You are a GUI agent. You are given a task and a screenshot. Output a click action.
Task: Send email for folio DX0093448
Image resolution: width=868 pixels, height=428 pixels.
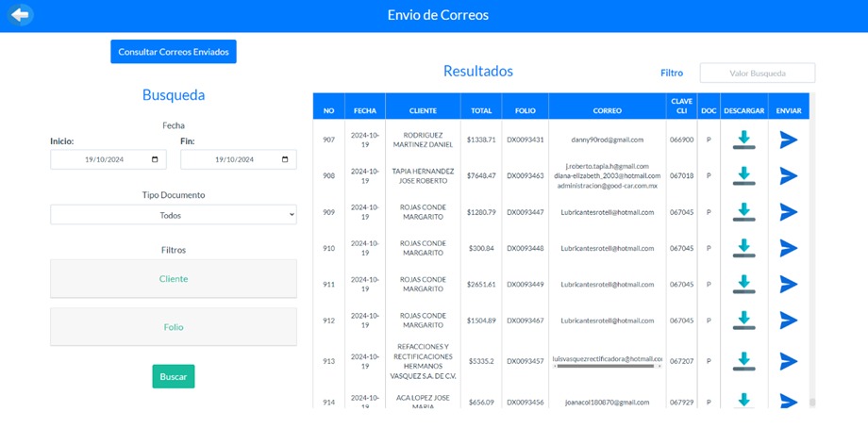[789, 248]
